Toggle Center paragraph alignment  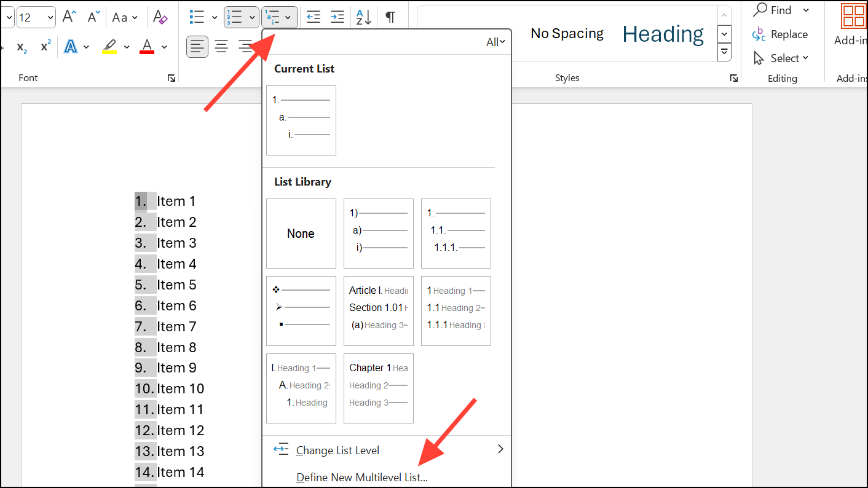pos(221,47)
